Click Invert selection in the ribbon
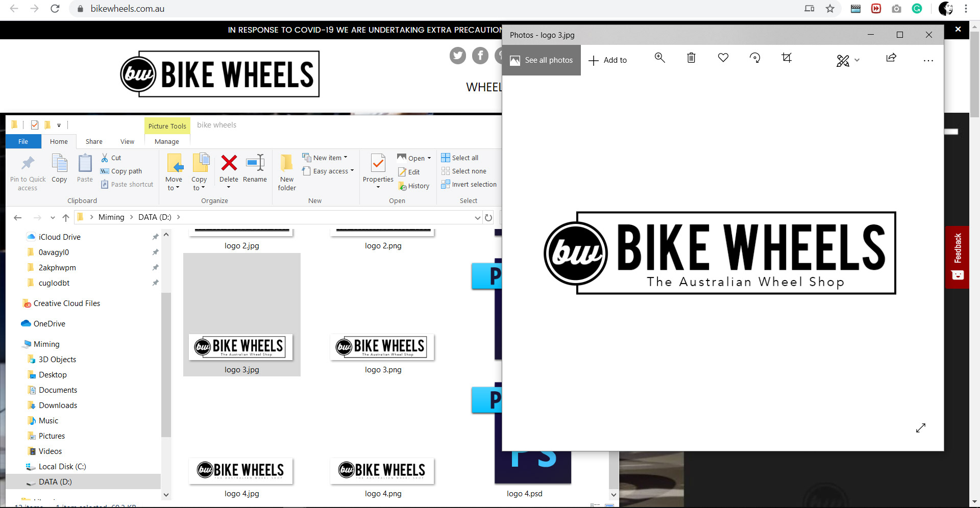Screen dimensions: 980x508 469,184
